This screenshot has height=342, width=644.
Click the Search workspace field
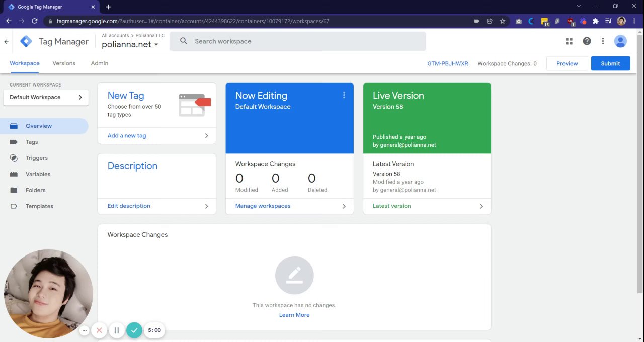click(298, 41)
